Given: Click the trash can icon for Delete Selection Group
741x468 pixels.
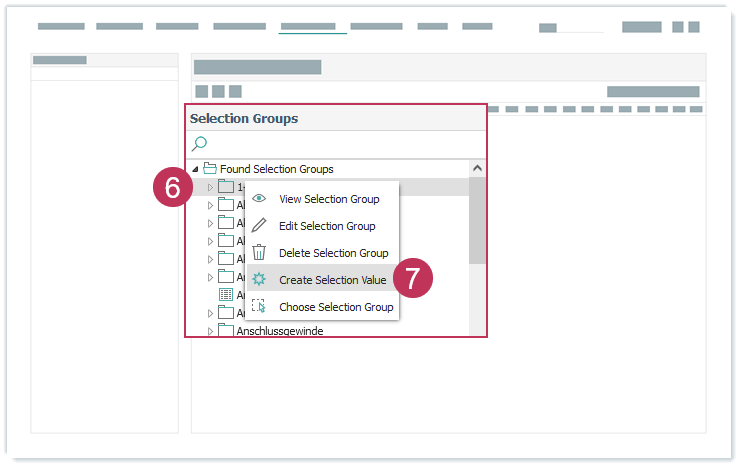Looking at the screenshot, I should [259, 253].
